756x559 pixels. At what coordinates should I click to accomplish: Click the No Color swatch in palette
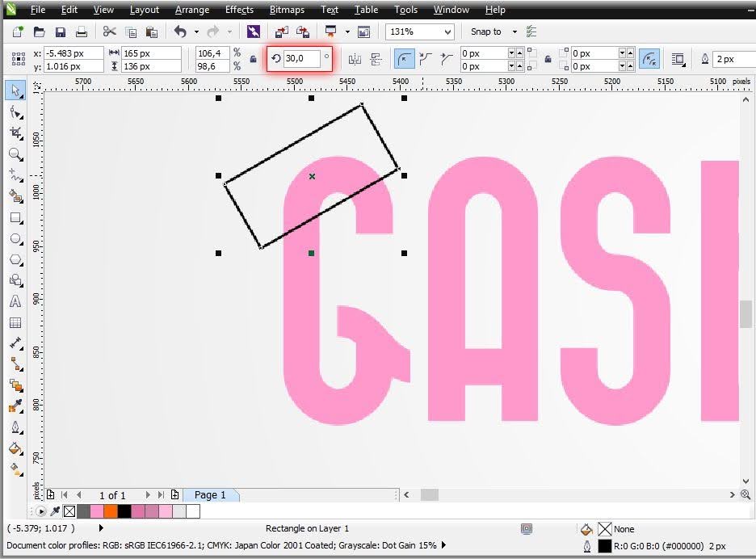pos(69,511)
